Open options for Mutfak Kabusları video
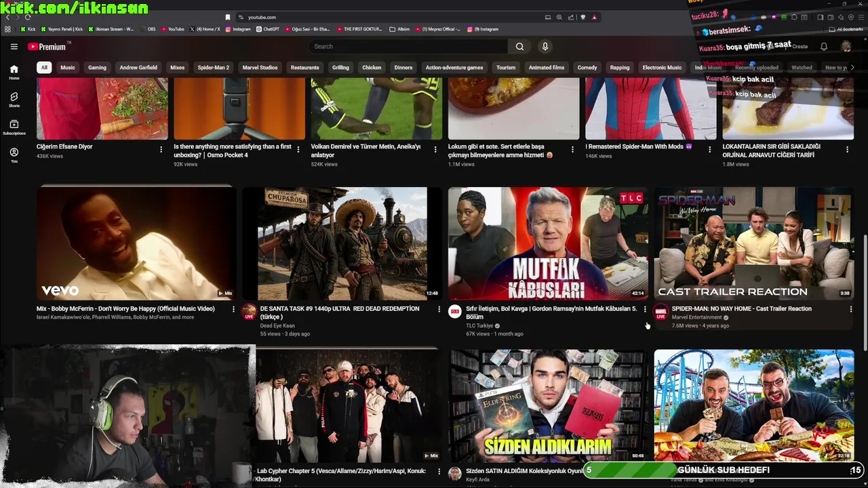 [645, 309]
